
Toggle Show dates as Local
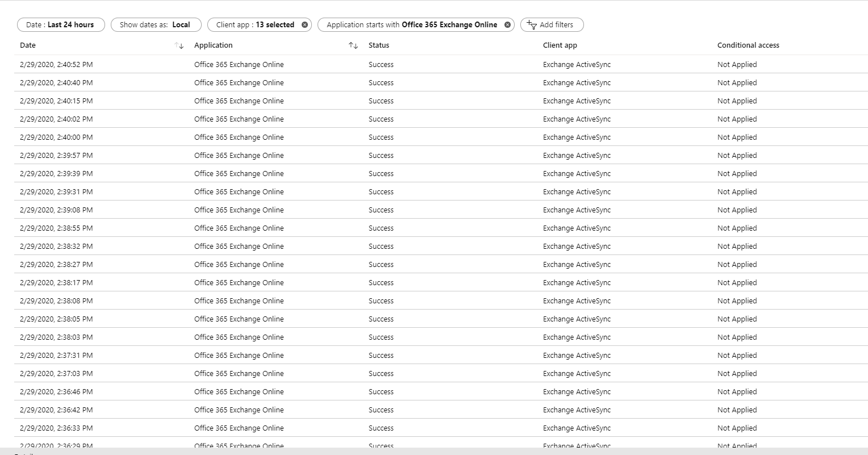156,25
